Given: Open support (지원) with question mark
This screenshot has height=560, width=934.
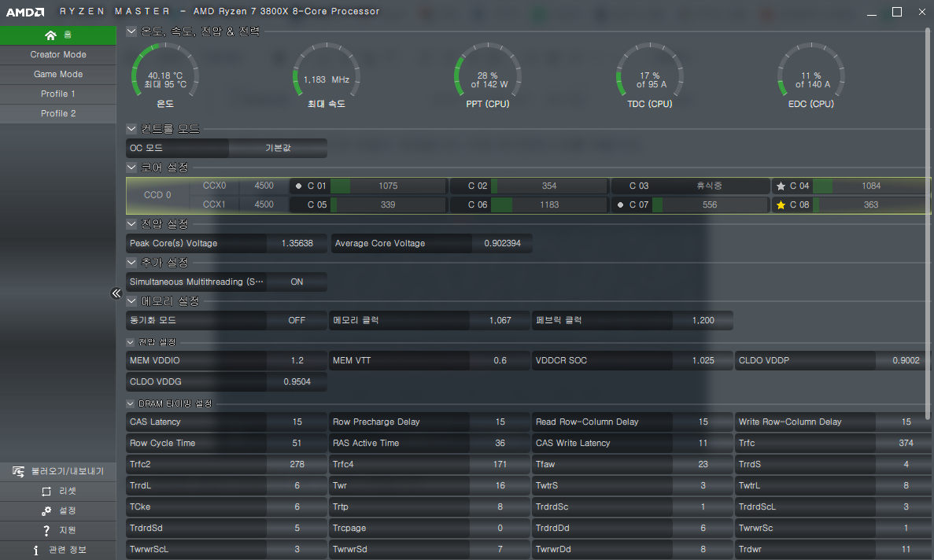Looking at the screenshot, I should (57, 530).
